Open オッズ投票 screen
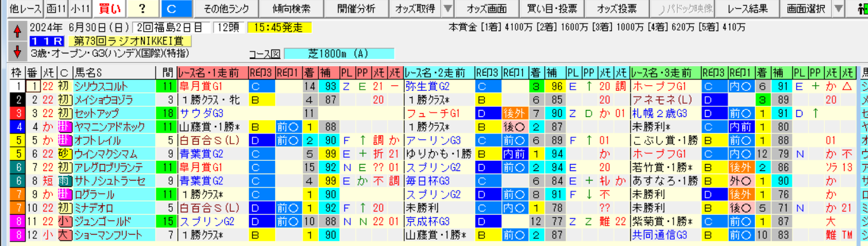The image size is (868, 246). click(x=616, y=8)
